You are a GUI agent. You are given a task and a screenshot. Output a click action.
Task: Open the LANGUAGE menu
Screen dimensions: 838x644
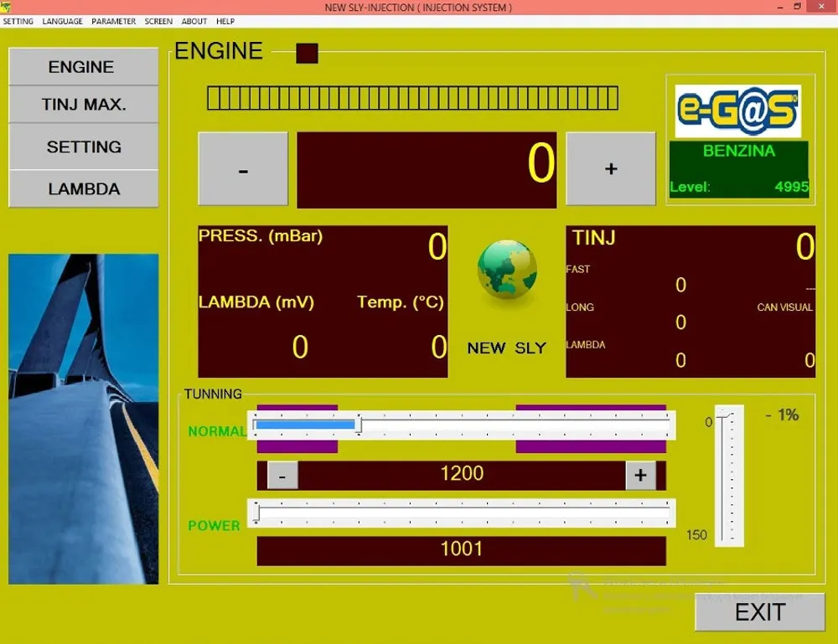[x=61, y=22]
